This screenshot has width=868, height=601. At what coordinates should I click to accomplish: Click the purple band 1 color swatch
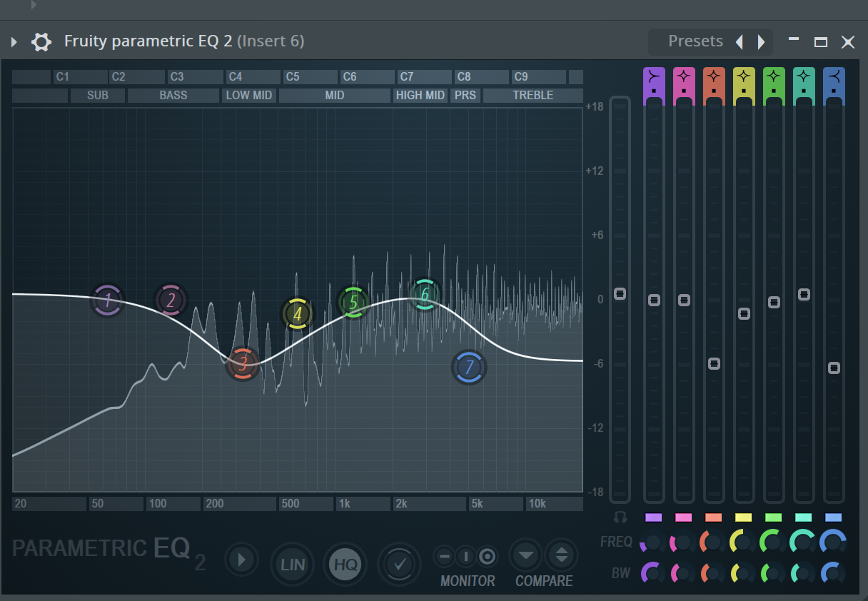click(x=654, y=517)
